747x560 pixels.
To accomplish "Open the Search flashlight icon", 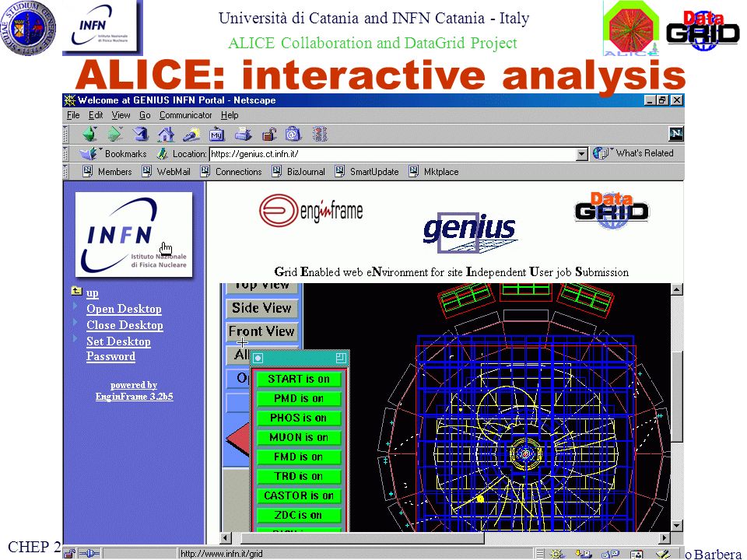I will tap(191, 135).
